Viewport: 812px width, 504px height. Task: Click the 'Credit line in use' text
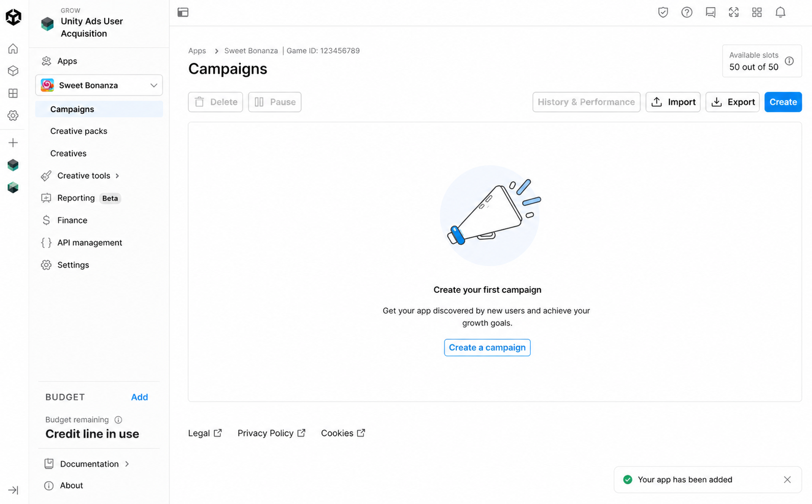[x=92, y=434]
